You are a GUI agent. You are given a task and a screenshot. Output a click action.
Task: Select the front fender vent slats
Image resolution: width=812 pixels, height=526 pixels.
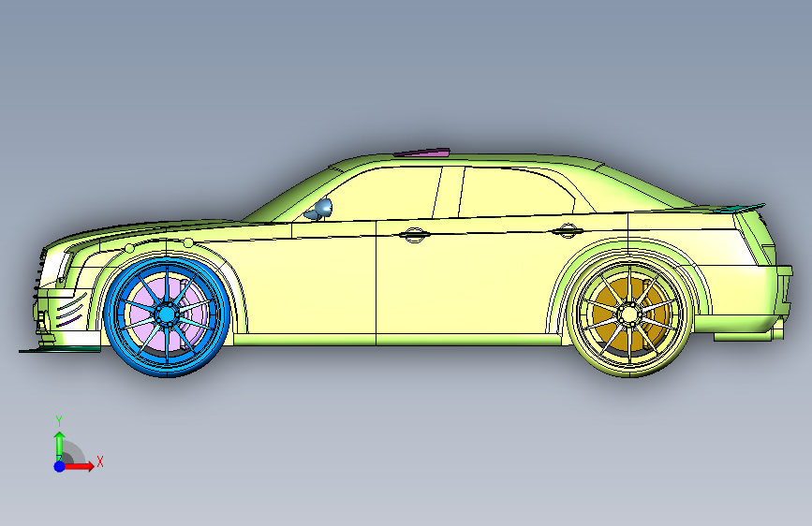[x=71, y=310]
